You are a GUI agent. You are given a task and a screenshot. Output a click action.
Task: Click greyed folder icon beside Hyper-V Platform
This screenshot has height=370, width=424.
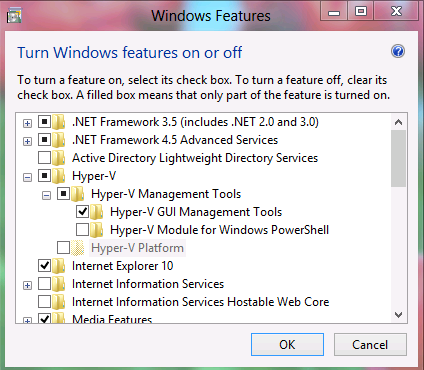coord(78,248)
